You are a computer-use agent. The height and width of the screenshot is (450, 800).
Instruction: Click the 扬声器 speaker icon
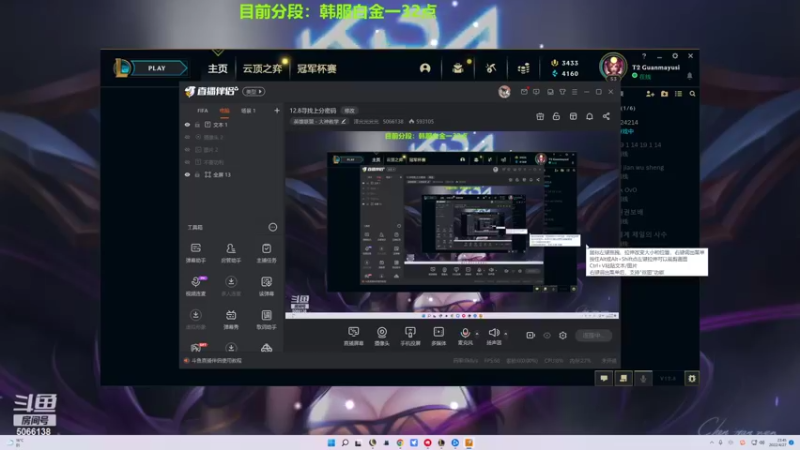(493, 333)
